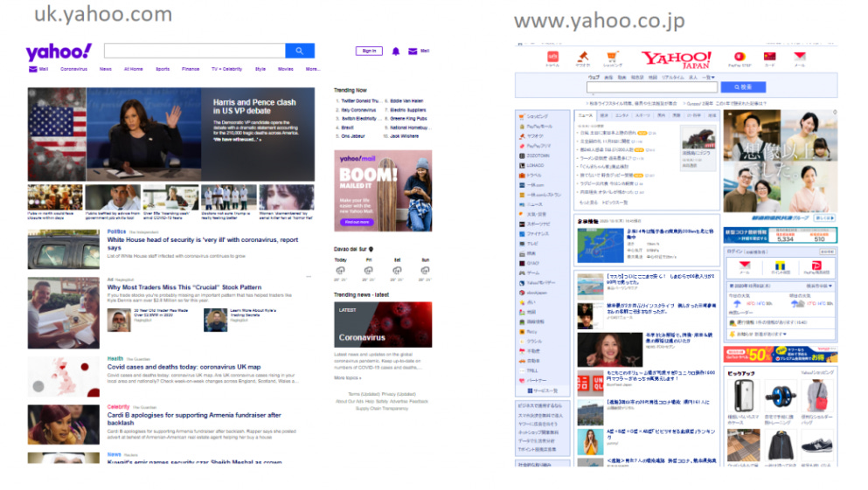The height and width of the screenshot is (490, 868).
Task: Open the Yahoo Japan travel icon
Action: click(x=552, y=57)
